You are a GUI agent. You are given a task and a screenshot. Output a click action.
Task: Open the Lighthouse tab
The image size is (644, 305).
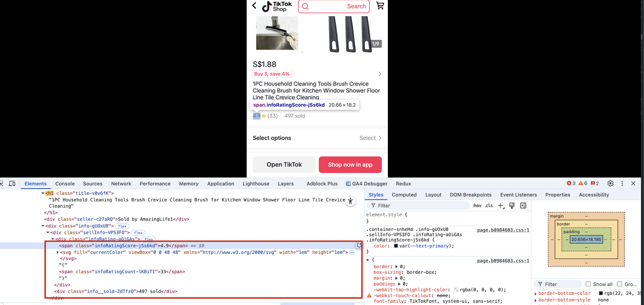point(256,184)
